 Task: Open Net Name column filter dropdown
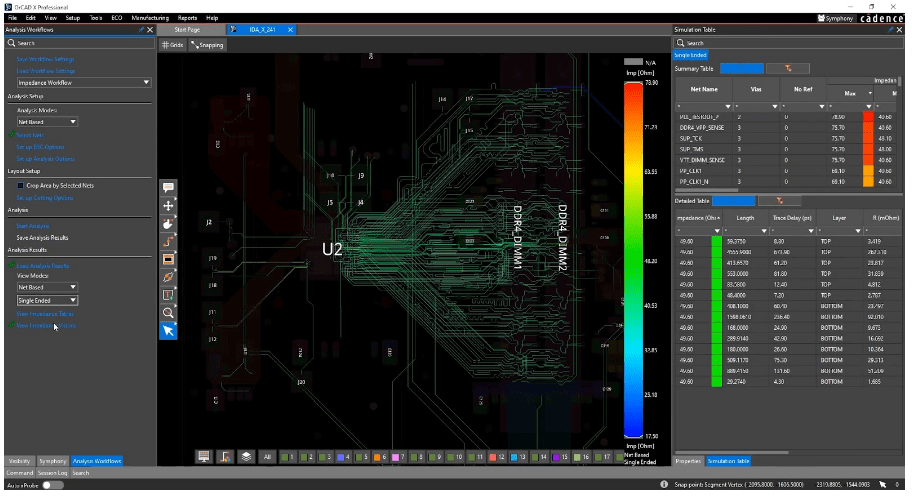[728, 107]
